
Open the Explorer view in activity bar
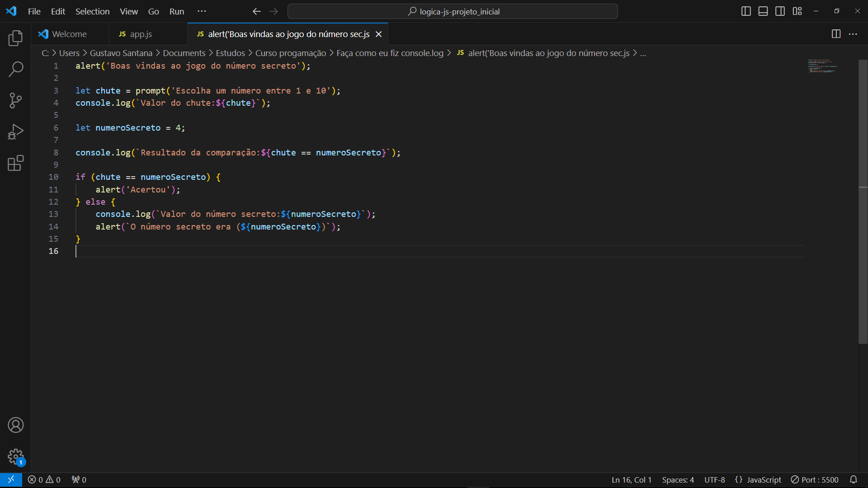point(15,38)
